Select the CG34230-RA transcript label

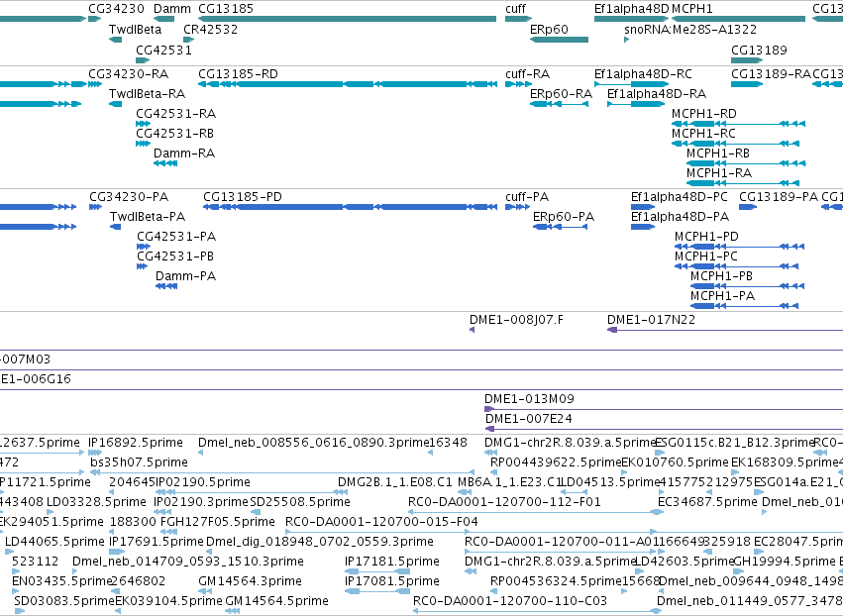[129, 73]
